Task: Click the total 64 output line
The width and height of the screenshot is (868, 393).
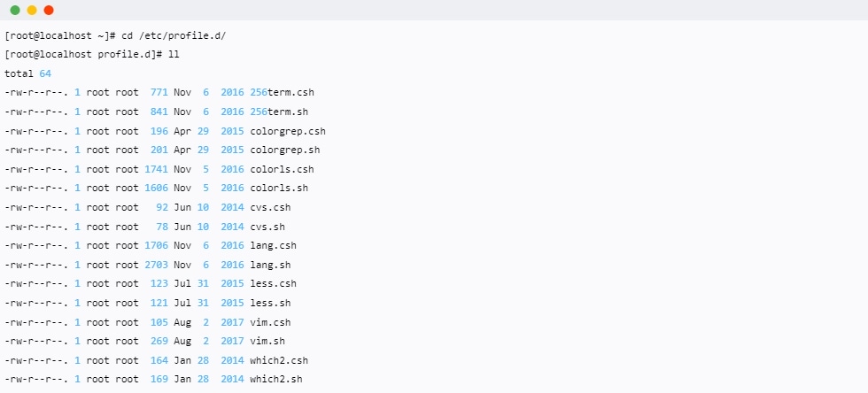Action: pos(27,74)
